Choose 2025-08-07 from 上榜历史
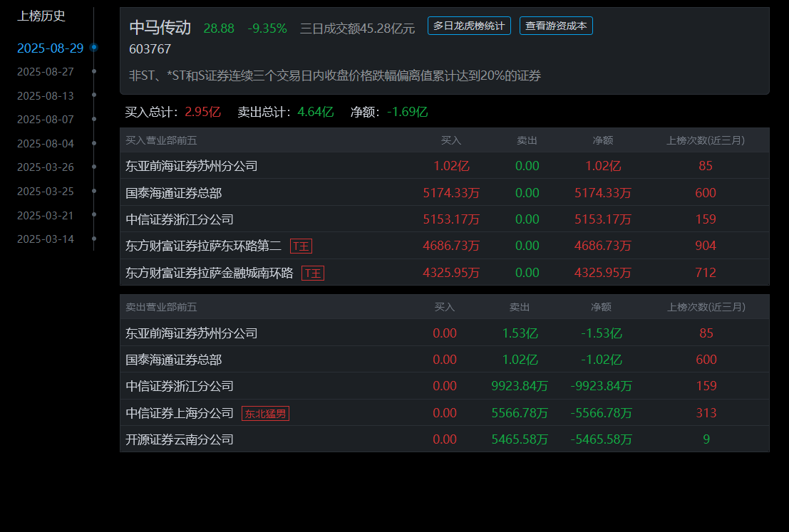The height and width of the screenshot is (532, 789). click(x=46, y=120)
